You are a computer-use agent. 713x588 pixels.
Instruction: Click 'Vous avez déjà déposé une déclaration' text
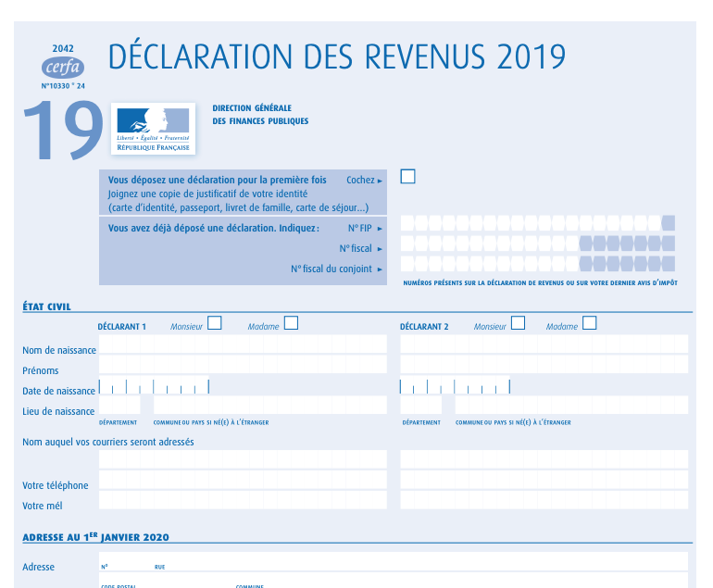tap(214, 228)
